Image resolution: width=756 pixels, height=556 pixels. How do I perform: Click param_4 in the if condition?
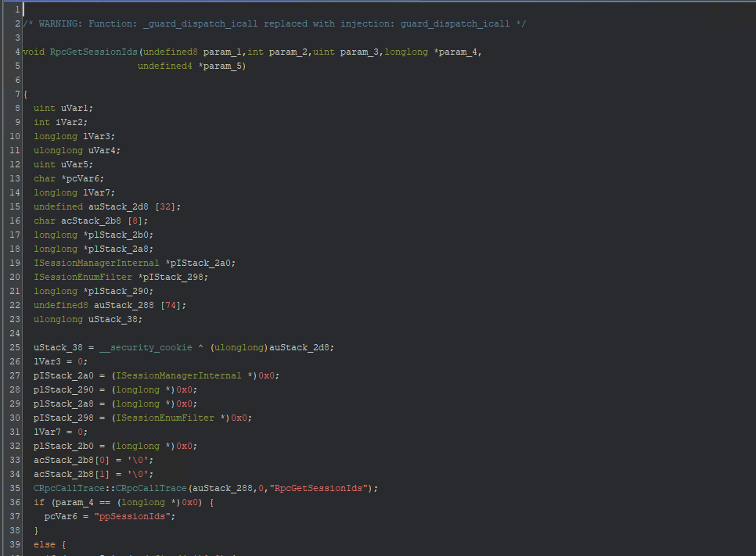pyautogui.click(x=74, y=502)
